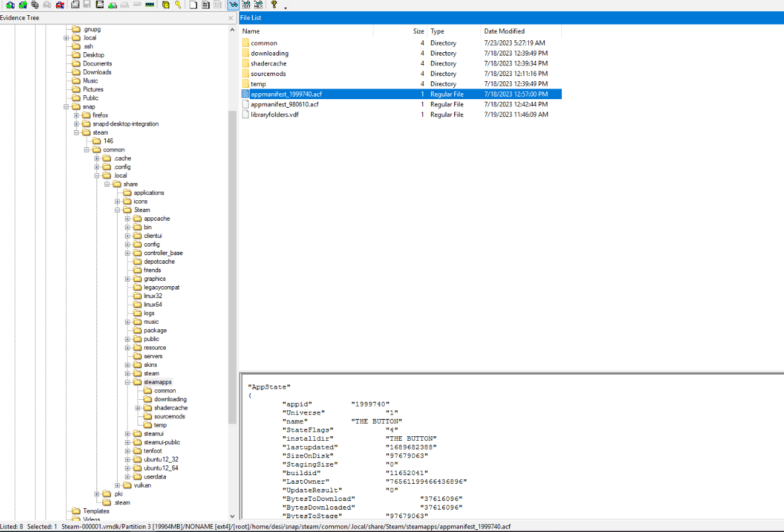Viewport: 784px width, 532px height.
Task: Click the Export File Hash List icon
Action: point(205,5)
